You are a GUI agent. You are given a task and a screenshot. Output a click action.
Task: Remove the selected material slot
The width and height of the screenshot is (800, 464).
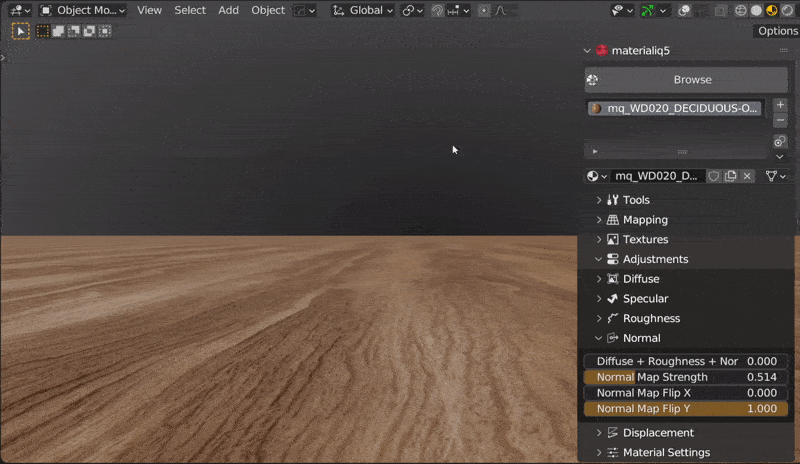click(x=780, y=120)
